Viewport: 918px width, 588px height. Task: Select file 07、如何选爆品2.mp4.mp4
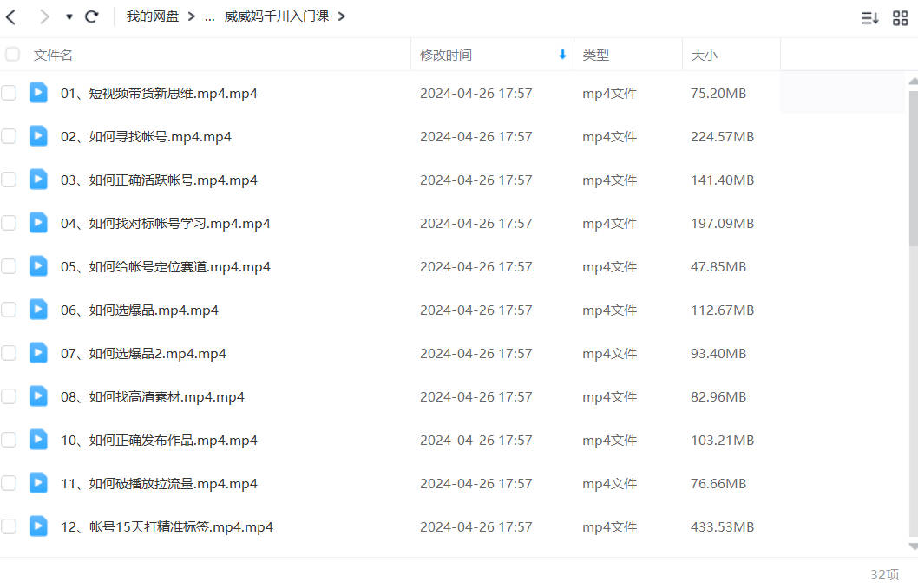(x=143, y=353)
